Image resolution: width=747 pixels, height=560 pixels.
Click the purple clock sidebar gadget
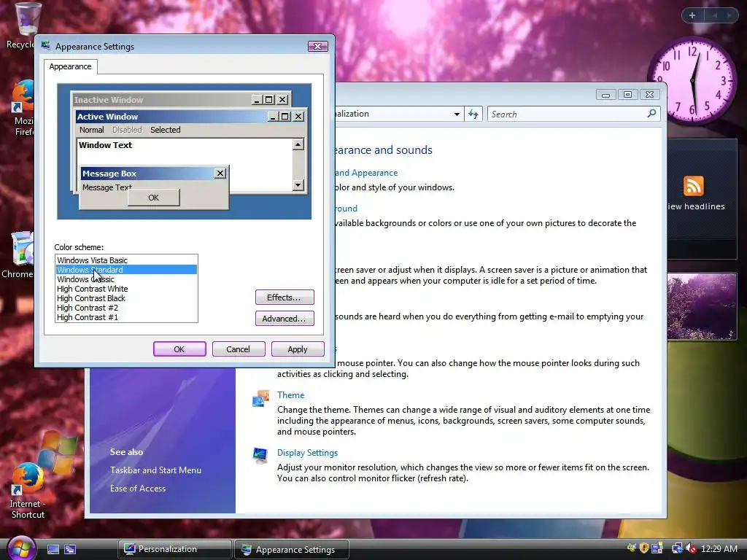(693, 80)
